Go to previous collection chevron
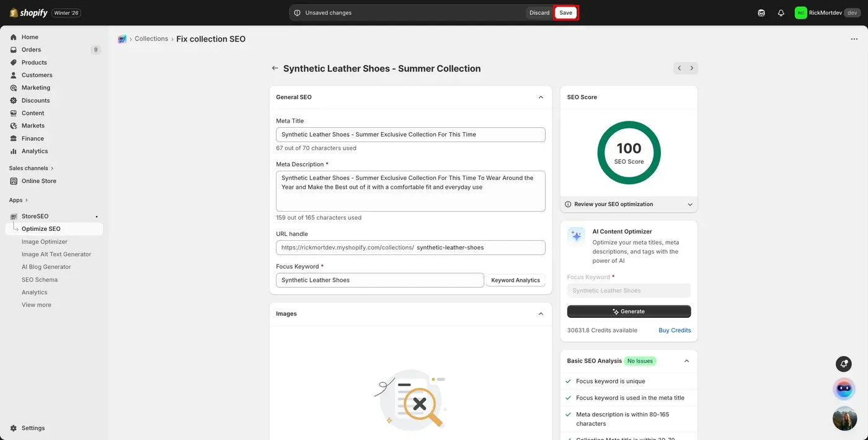 point(680,68)
